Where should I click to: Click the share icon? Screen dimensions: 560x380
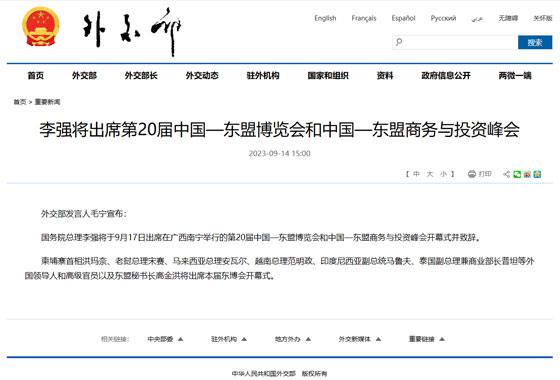point(506,174)
